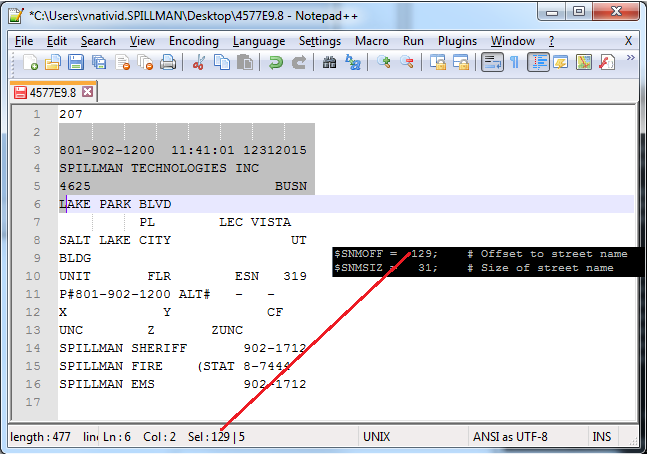This screenshot has width=647, height=454.
Task: Click the X at menu bar's right end
Action: (x=628, y=41)
